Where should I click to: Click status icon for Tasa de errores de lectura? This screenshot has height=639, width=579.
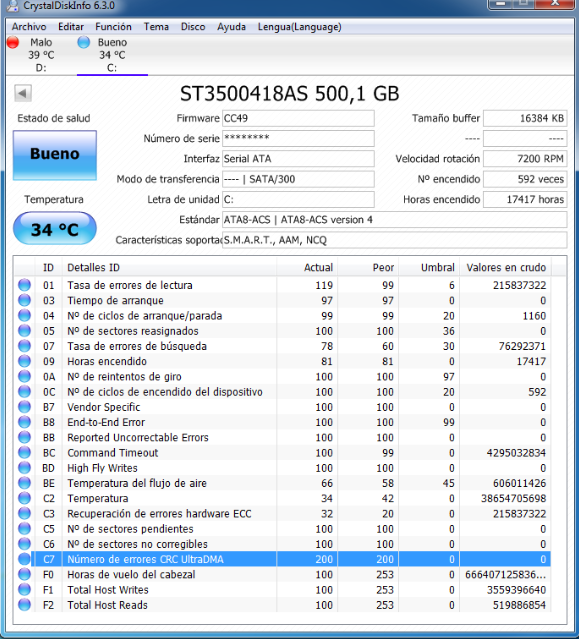coord(24,285)
